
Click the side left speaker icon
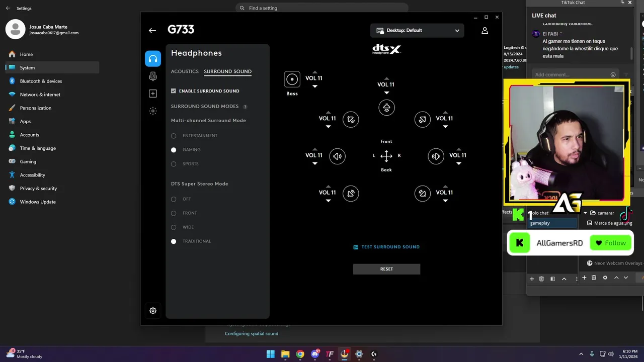point(338,156)
